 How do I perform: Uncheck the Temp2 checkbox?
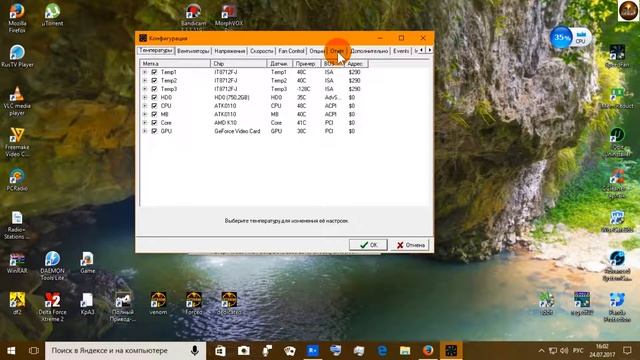pyautogui.click(x=154, y=80)
